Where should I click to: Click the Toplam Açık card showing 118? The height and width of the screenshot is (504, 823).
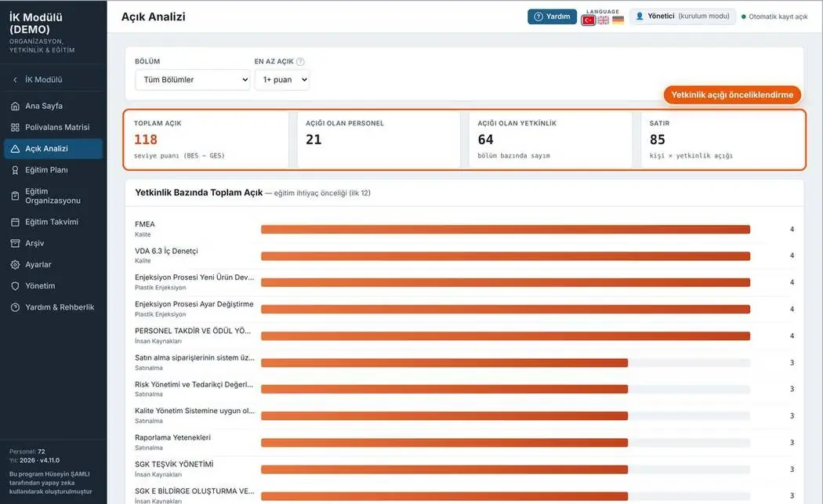[206, 140]
